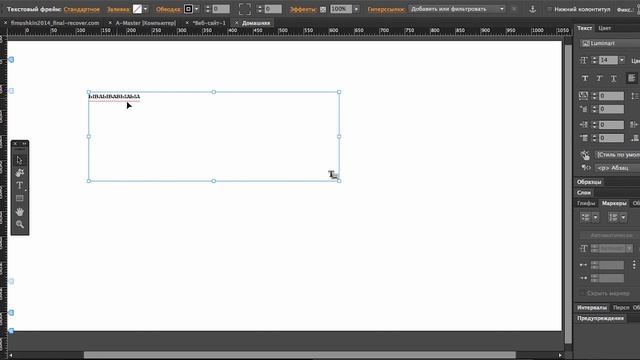This screenshot has height=360, width=640.
Task: Click the stroke width stepper arrows
Action: coord(208,9)
